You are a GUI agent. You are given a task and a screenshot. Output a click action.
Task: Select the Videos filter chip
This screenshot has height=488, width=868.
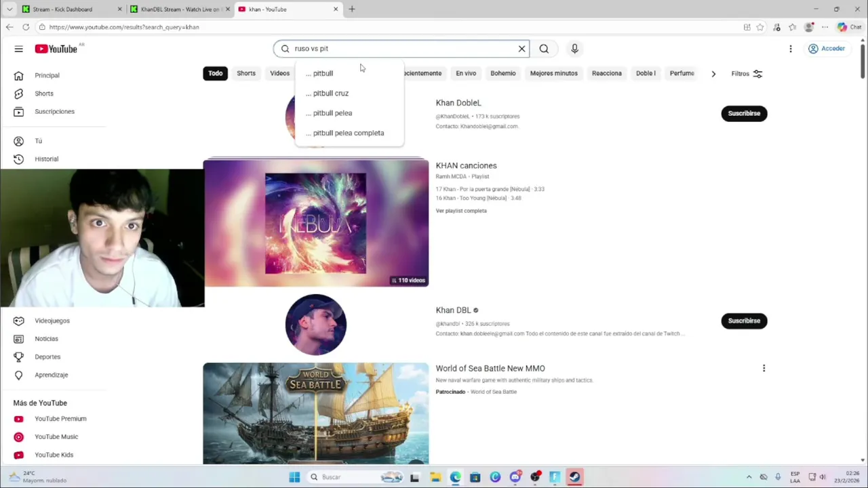tap(279, 73)
